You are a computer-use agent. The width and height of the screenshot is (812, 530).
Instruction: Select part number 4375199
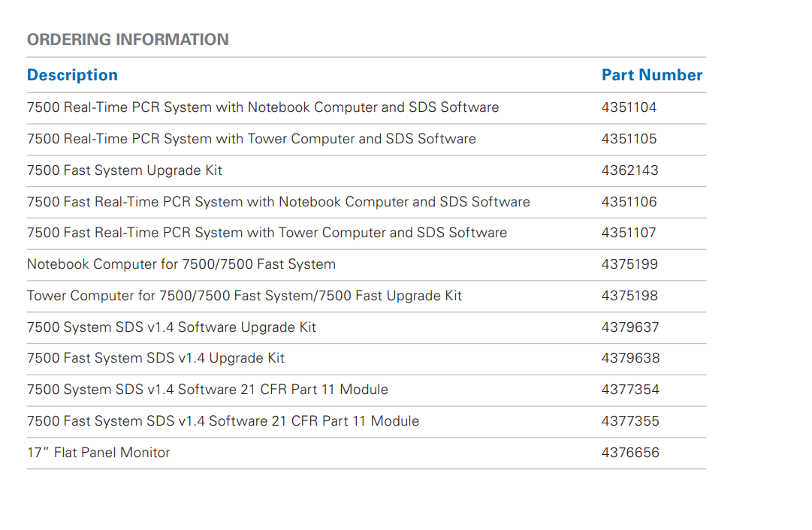click(x=629, y=264)
